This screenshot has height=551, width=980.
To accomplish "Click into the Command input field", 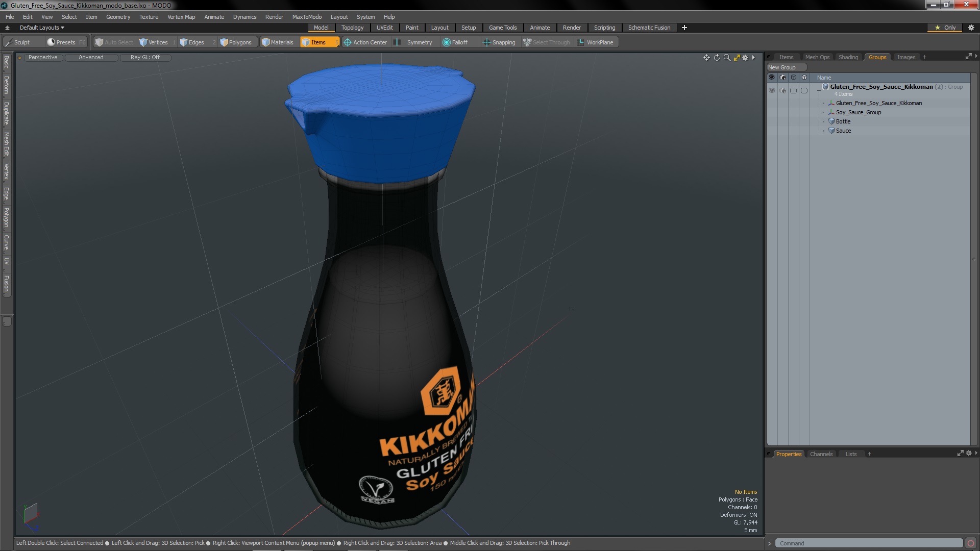I will [x=868, y=543].
